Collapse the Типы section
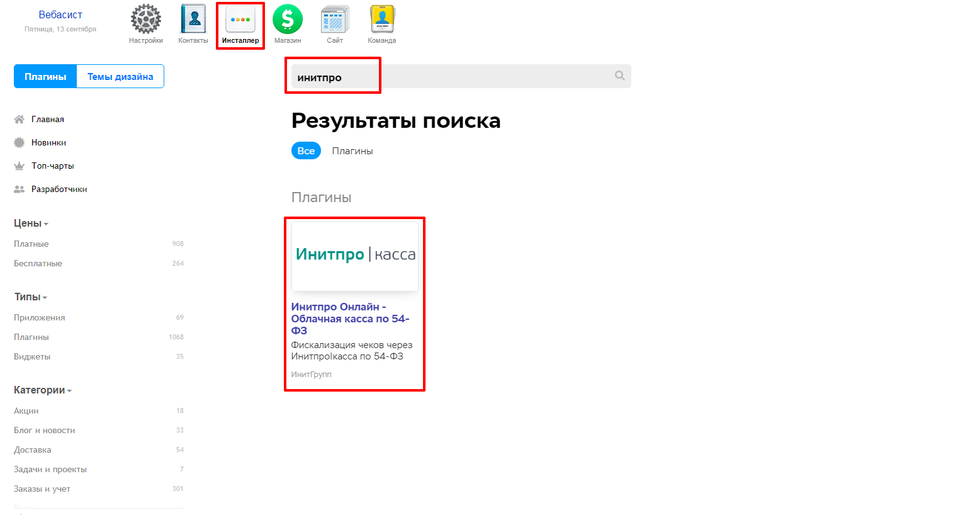Image resolution: width=980 pixels, height=515 pixels. 31,297
